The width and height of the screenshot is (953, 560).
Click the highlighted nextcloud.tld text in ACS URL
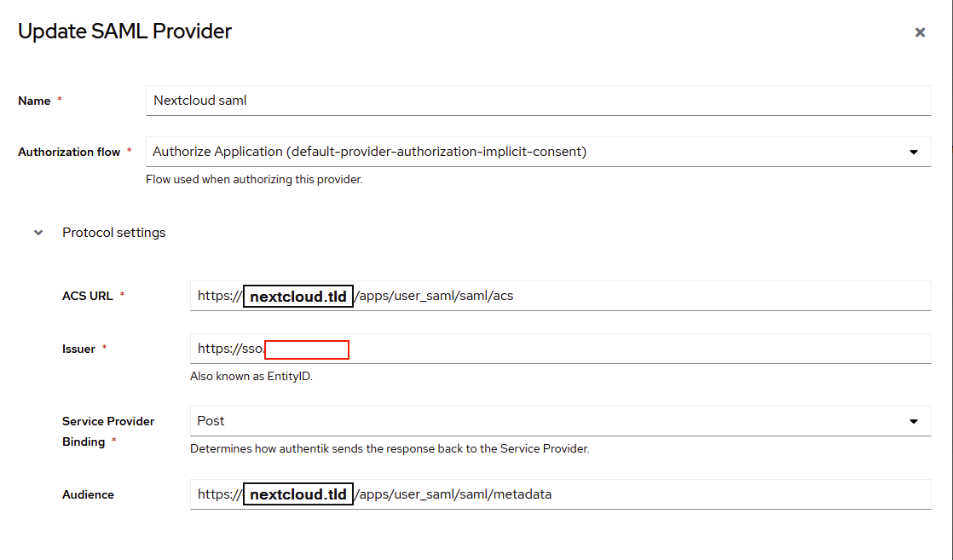[x=297, y=296]
